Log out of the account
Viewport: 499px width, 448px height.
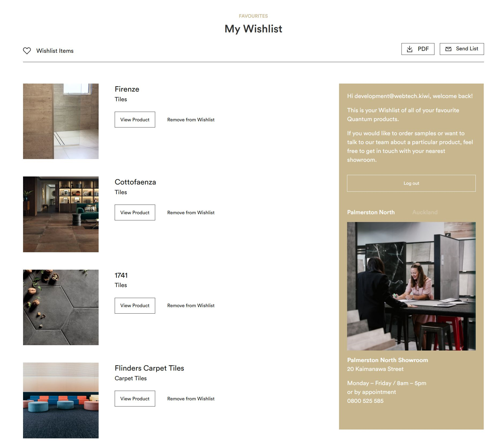tap(411, 183)
